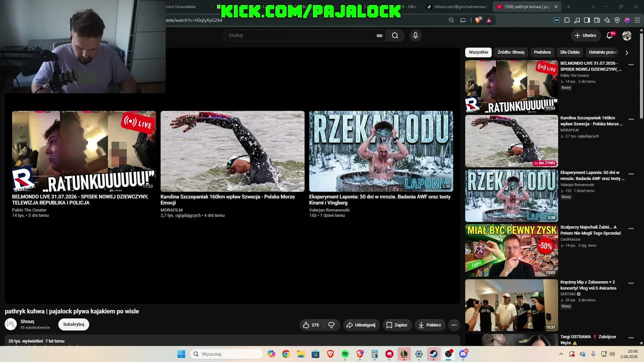Click the Zapisz save button
Viewport: 644px width, 362px height.
(x=396, y=325)
